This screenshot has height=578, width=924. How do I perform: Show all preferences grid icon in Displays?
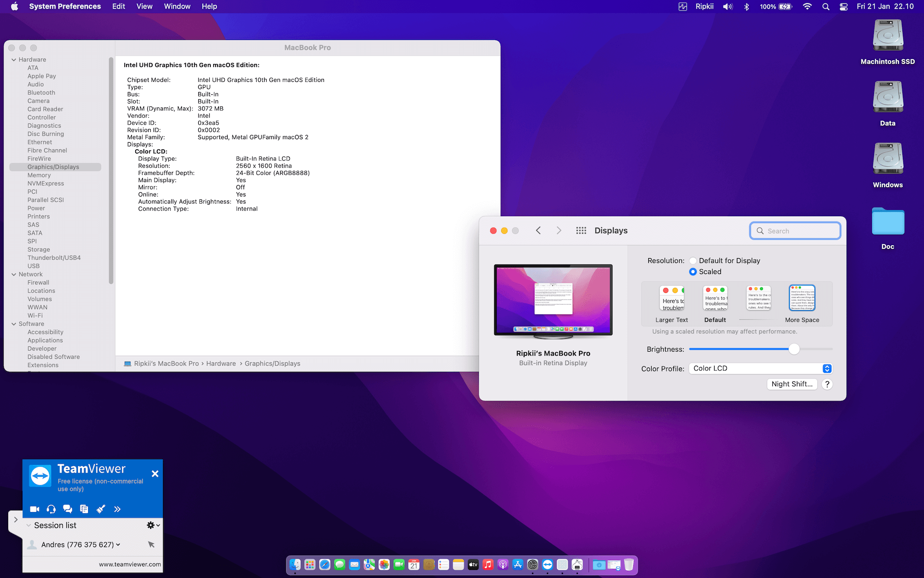tap(581, 231)
